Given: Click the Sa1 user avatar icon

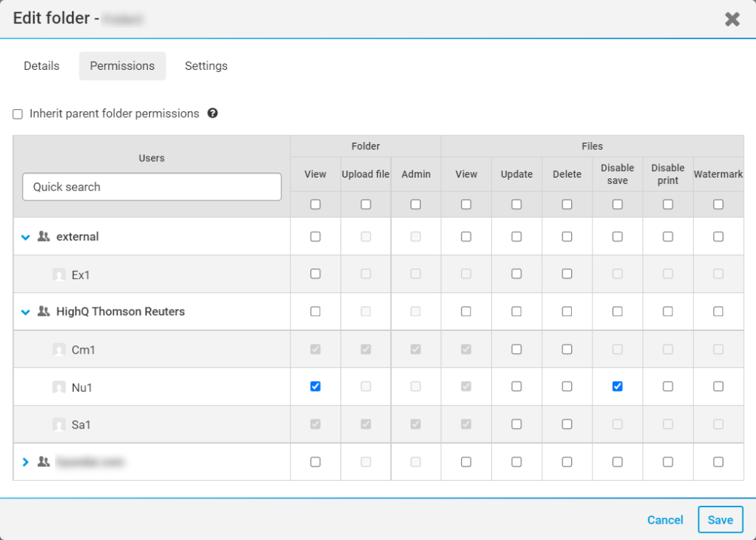Looking at the screenshot, I should click(x=59, y=425).
